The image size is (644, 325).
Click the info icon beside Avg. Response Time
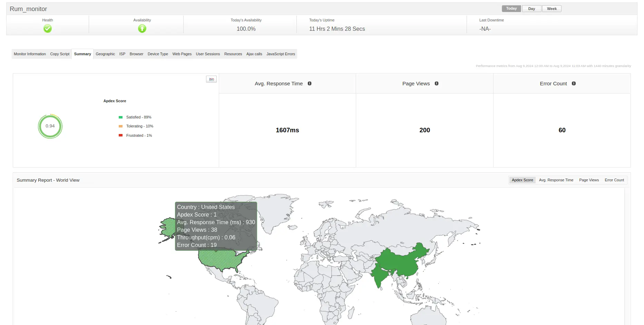pyautogui.click(x=310, y=83)
